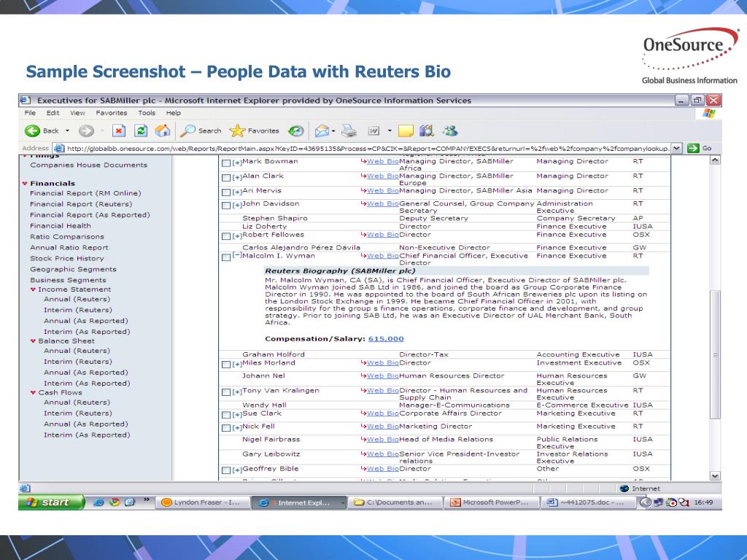Viewport: 747px width, 560px height.
Task: Expand Mark Bowman bio with plus
Action: tap(237, 163)
